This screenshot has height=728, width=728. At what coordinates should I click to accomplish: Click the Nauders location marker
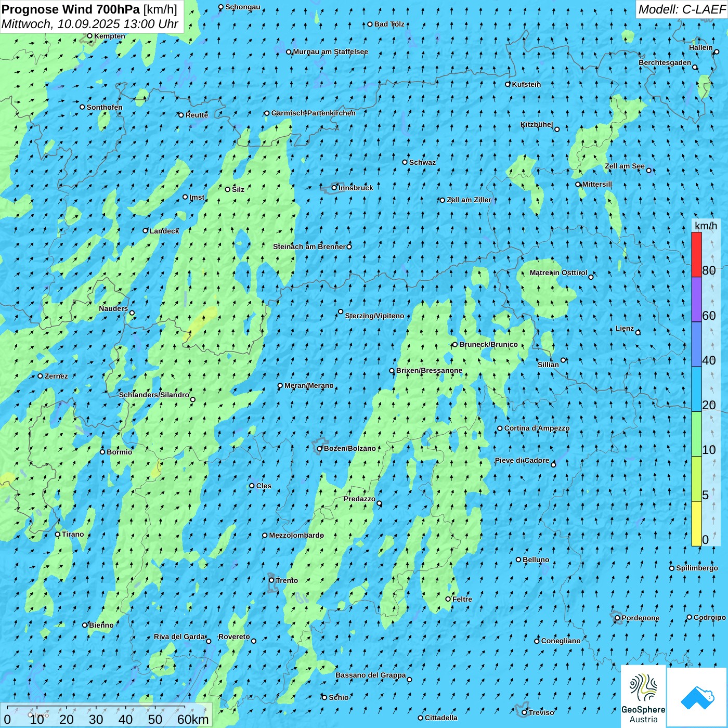click(132, 313)
